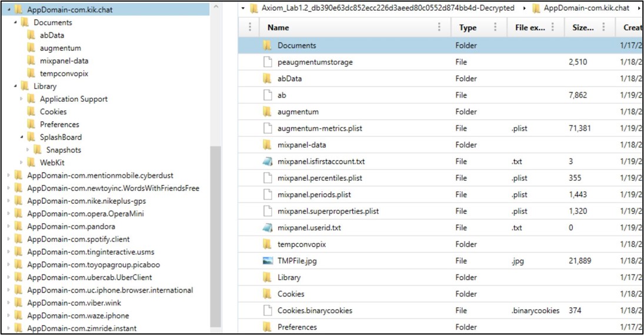This screenshot has width=644, height=335.
Task: Expand the Application Support tree node
Action: tap(21, 99)
